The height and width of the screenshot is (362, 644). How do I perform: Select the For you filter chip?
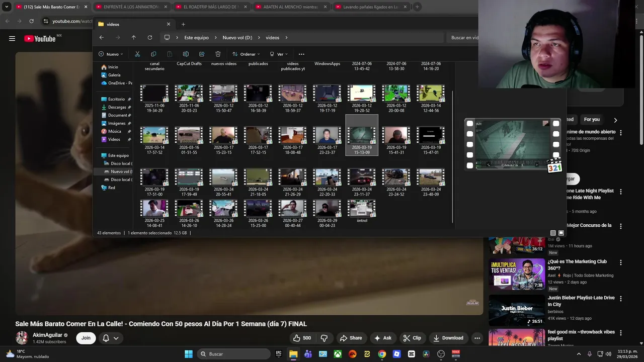592,120
